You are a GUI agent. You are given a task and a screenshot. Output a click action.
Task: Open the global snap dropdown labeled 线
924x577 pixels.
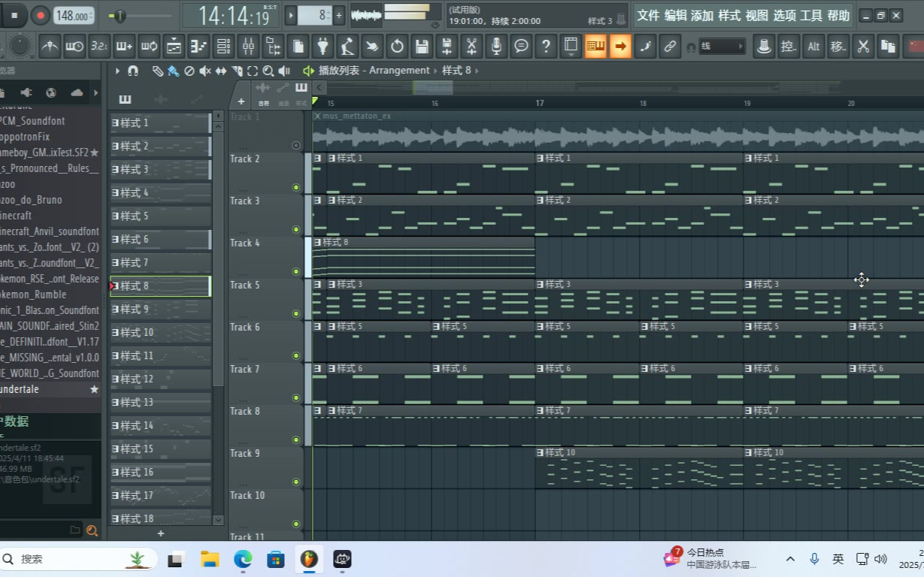721,47
